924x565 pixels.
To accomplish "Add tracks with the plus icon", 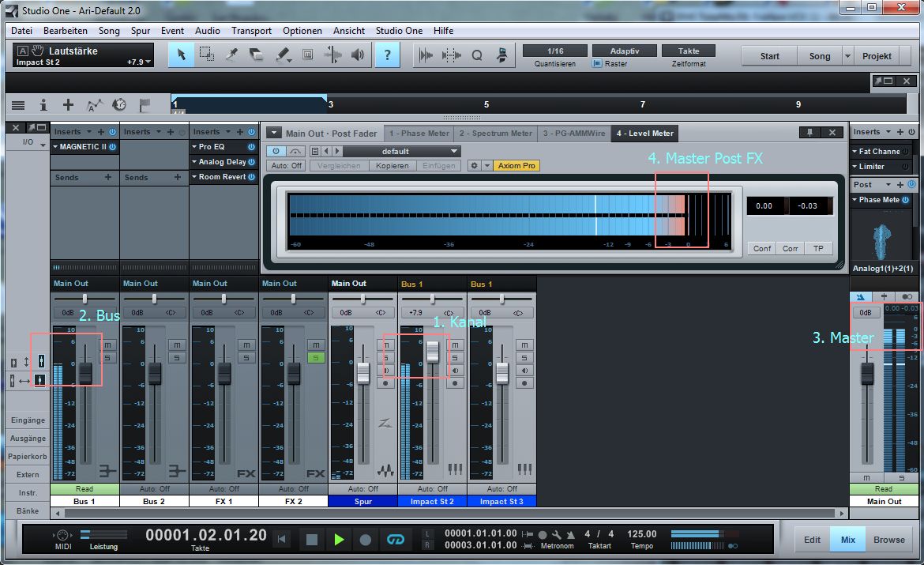I will coord(69,105).
